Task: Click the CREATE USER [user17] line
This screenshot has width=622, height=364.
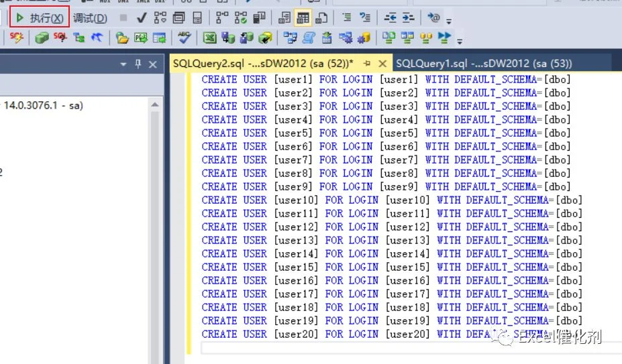Action: tap(392, 294)
